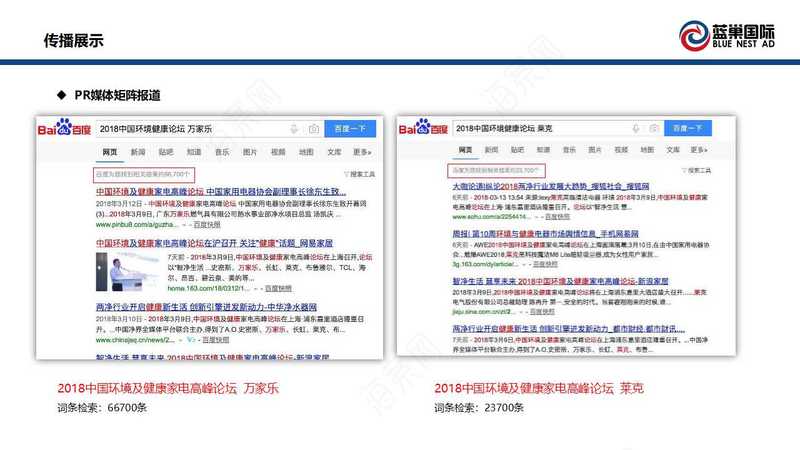Click the slide title 传播展示
This screenshot has height=450, width=800.
[x=73, y=40]
